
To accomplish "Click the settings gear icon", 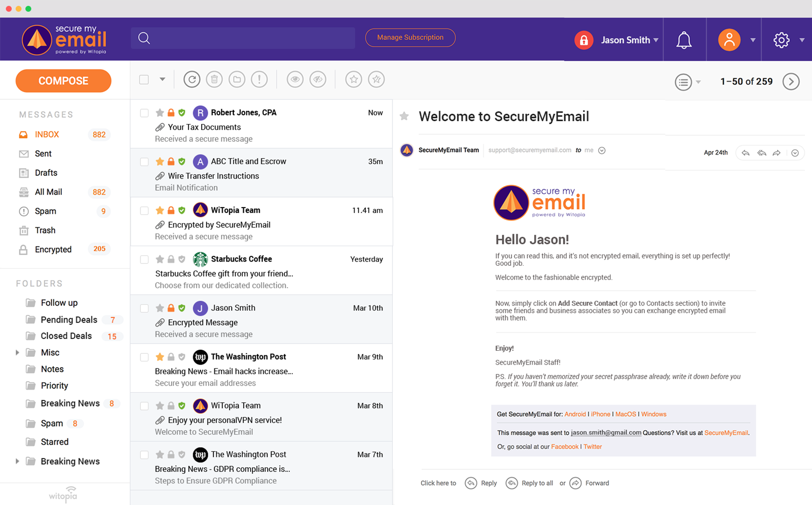I will [x=781, y=40].
